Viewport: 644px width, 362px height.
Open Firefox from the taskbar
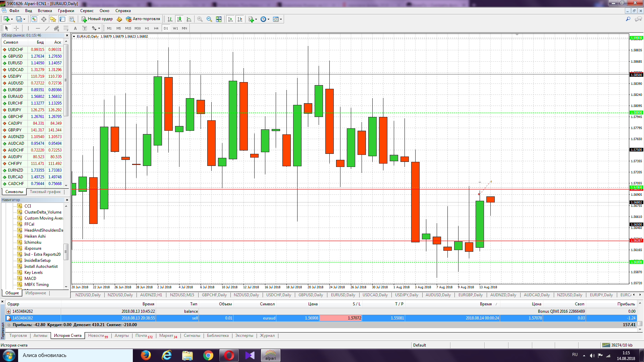coord(146,355)
